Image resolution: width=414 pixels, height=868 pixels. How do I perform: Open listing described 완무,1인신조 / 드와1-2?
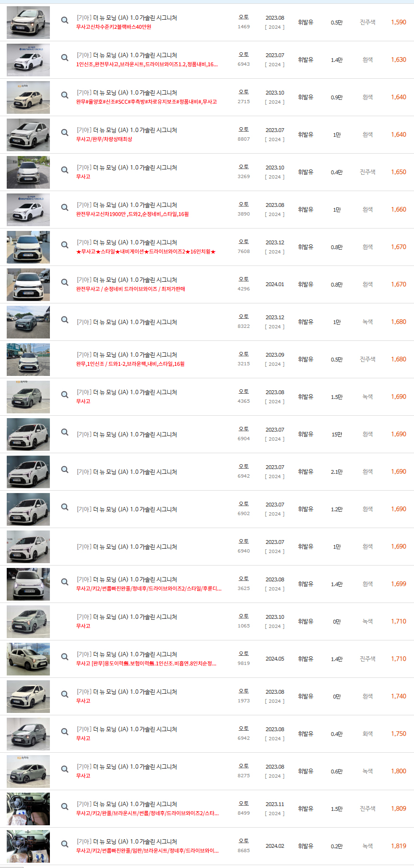pos(130,364)
